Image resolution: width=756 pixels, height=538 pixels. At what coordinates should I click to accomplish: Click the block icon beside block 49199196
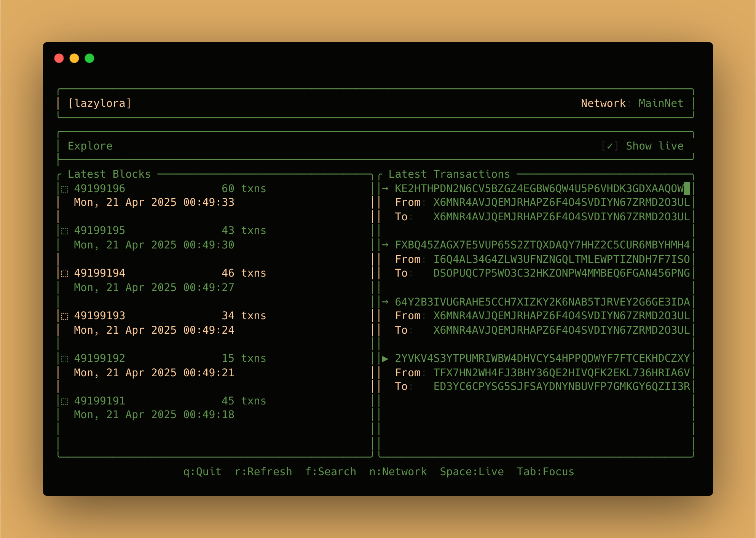point(64,188)
